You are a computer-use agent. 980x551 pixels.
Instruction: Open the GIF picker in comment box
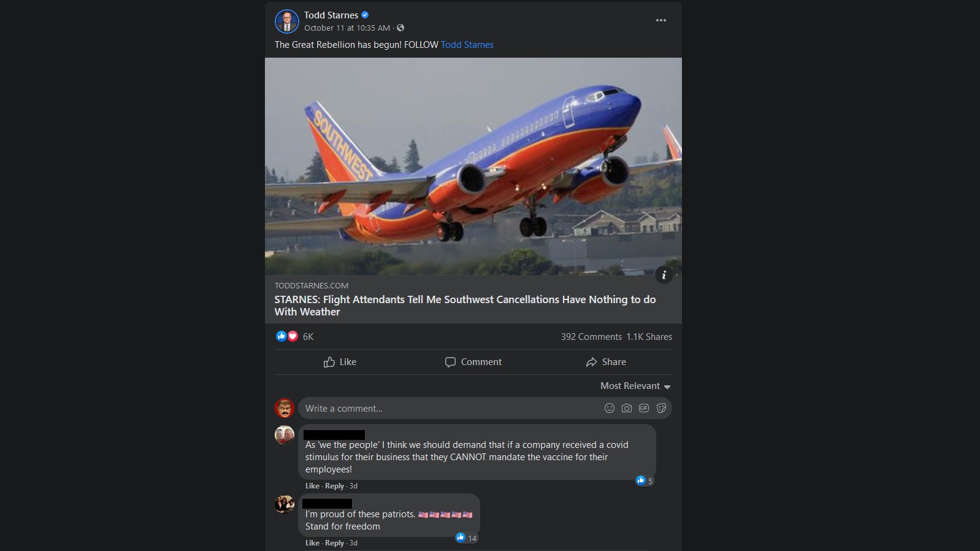pos(643,409)
